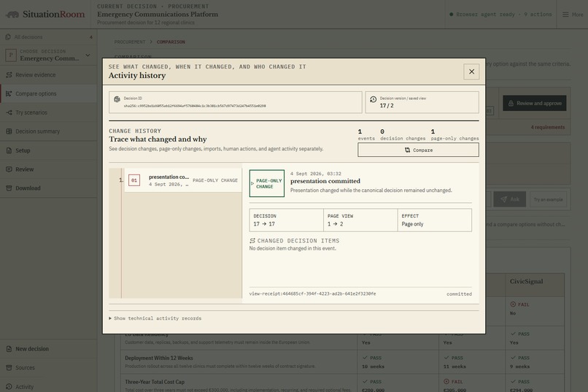Click the Changed Decision Items icon
The image size is (588, 392).
coord(252,241)
